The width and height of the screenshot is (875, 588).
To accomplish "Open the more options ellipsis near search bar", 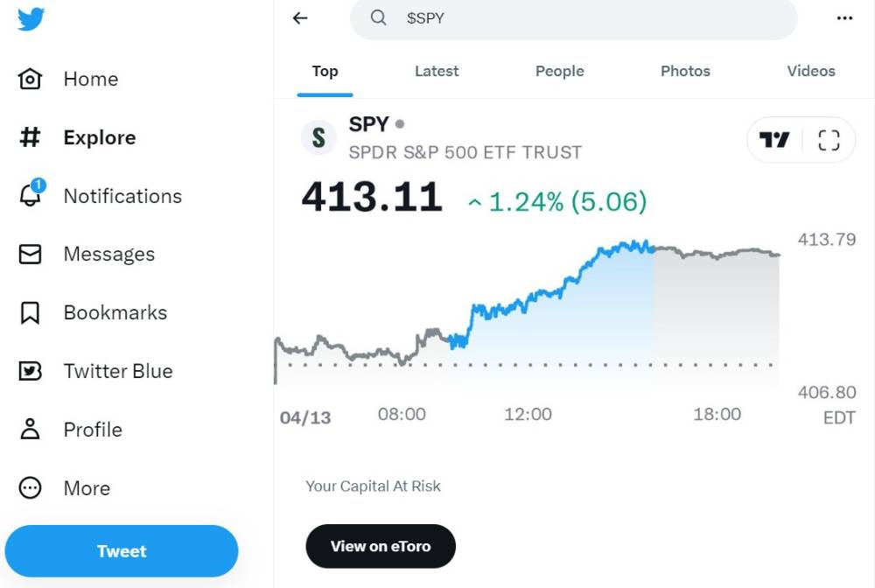I will point(844,17).
